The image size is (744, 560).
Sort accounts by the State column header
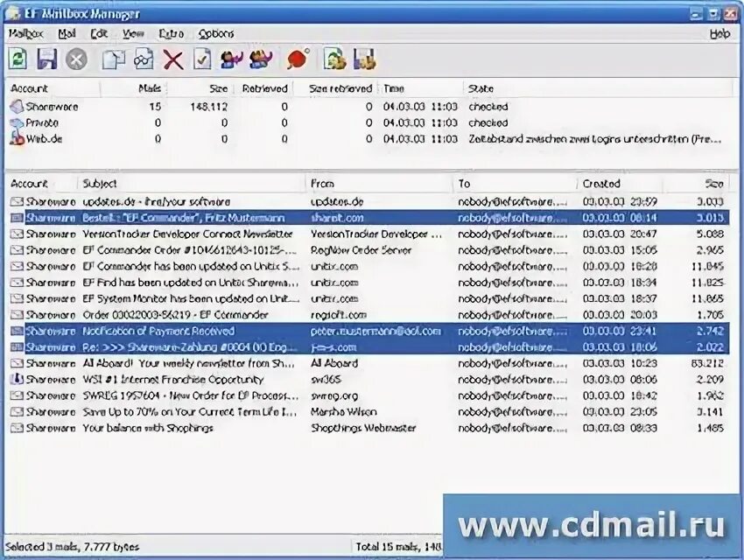pyautogui.click(x=598, y=88)
